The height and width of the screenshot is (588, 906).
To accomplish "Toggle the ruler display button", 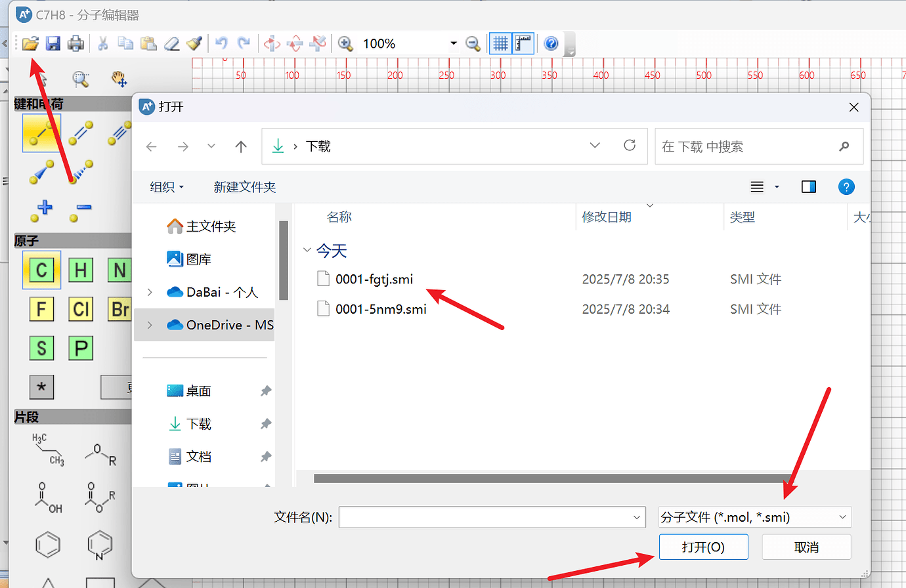I will (523, 43).
